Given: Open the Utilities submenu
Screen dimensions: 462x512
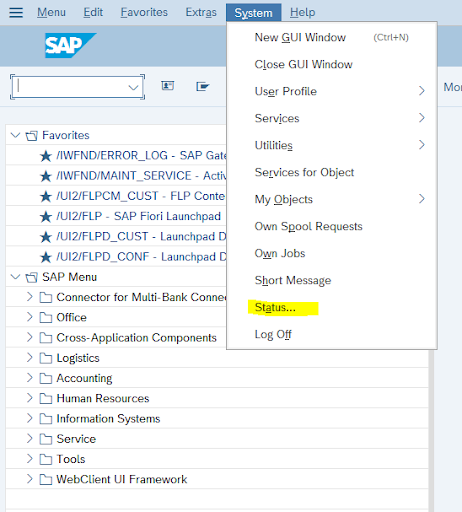Looking at the screenshot, I should pyautogui.click(x=332, y=145).
